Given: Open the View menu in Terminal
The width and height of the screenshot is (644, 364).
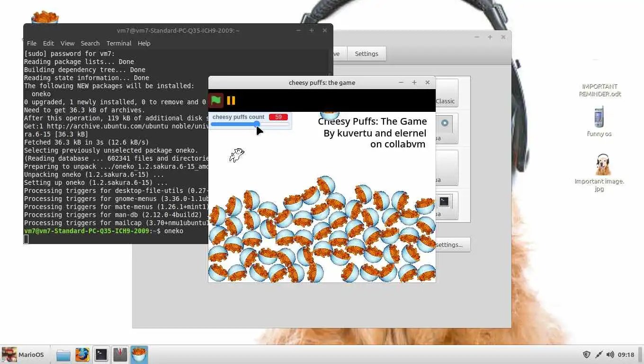Looking at the screenshot, I should [x=67, y=43].
